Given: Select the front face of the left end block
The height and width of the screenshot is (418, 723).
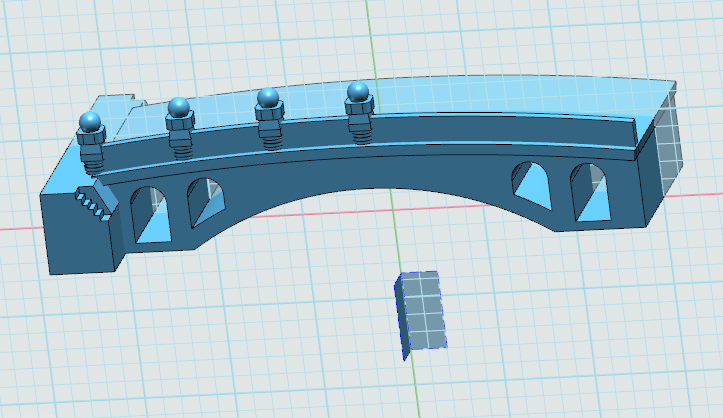Looking at the screenshot, I should pyautogui.click(x=78, y=237).
